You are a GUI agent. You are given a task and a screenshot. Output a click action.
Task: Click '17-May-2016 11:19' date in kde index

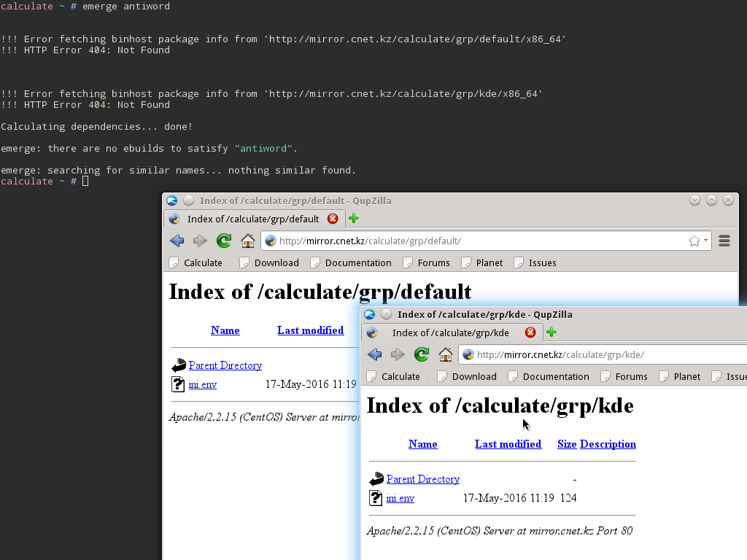508,498
